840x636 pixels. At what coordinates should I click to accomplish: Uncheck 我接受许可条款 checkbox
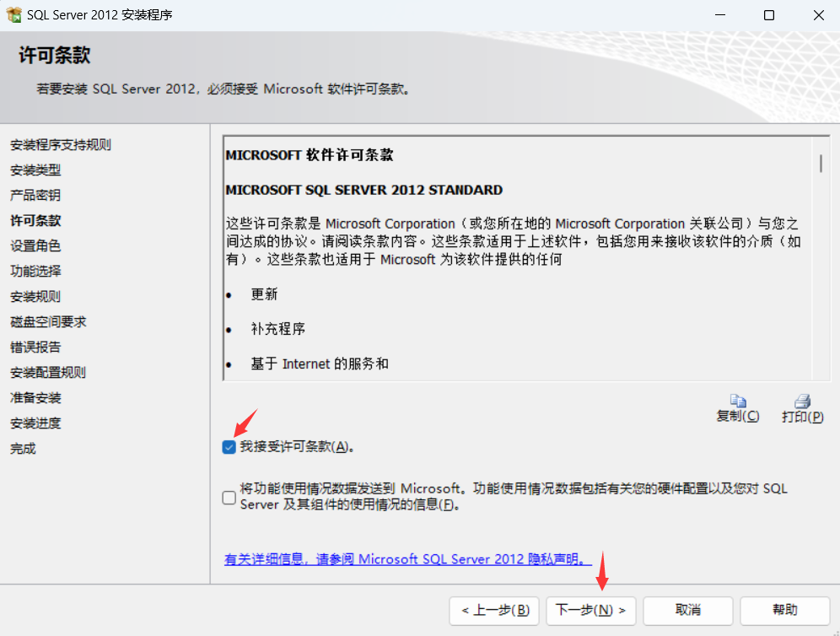coord(229,447)
